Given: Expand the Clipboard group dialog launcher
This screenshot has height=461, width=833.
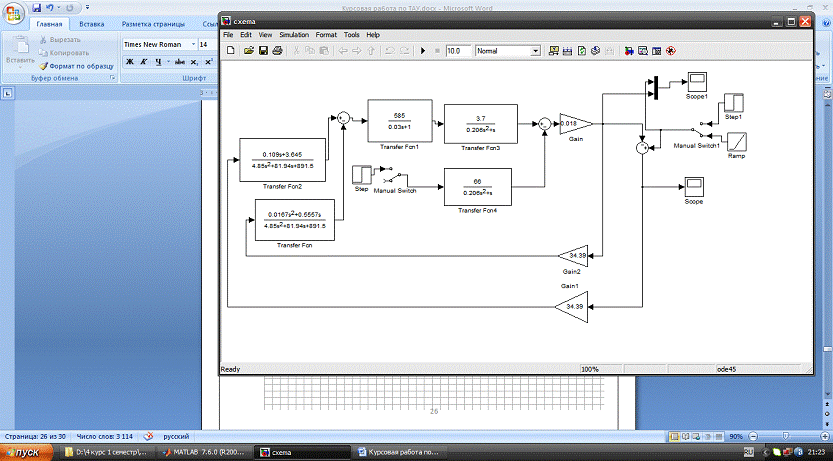Looking at the screenshot, I should point(110,78).
